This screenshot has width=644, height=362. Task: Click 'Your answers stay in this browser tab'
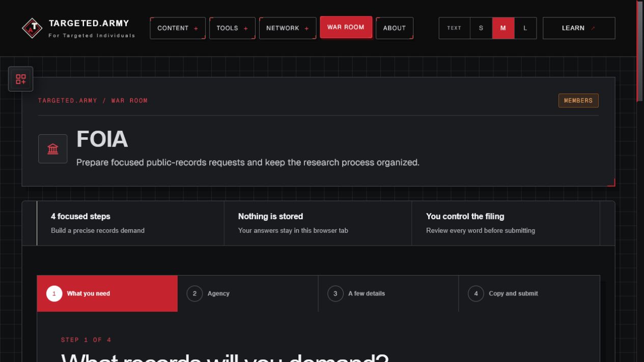tap(293, 230)
